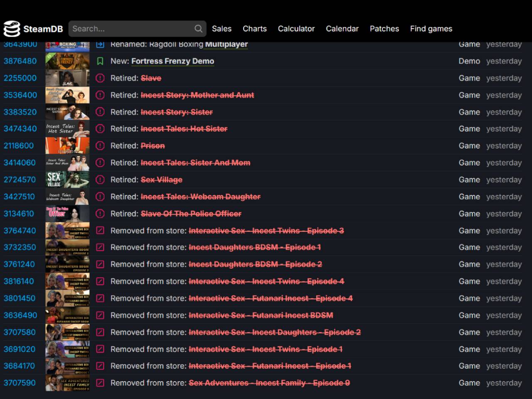Click the Retired icon in row 2255000
The image size is (532, 399).
pos(100,78)
